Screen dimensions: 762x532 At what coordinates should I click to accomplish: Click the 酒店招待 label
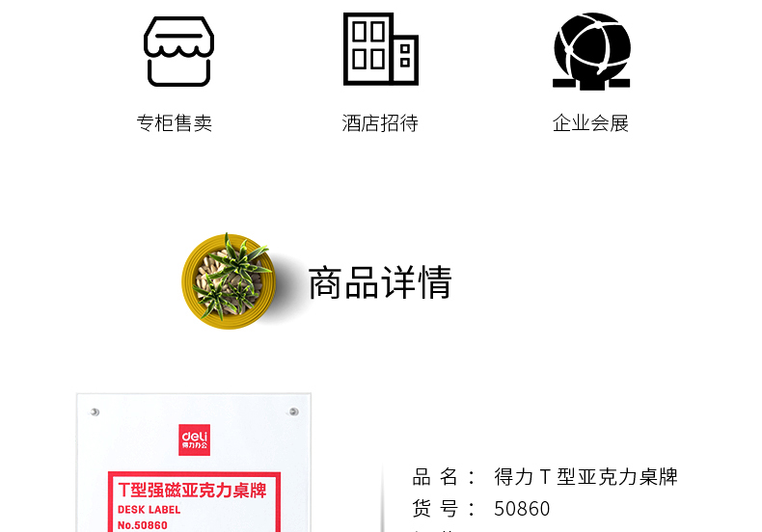380,123
